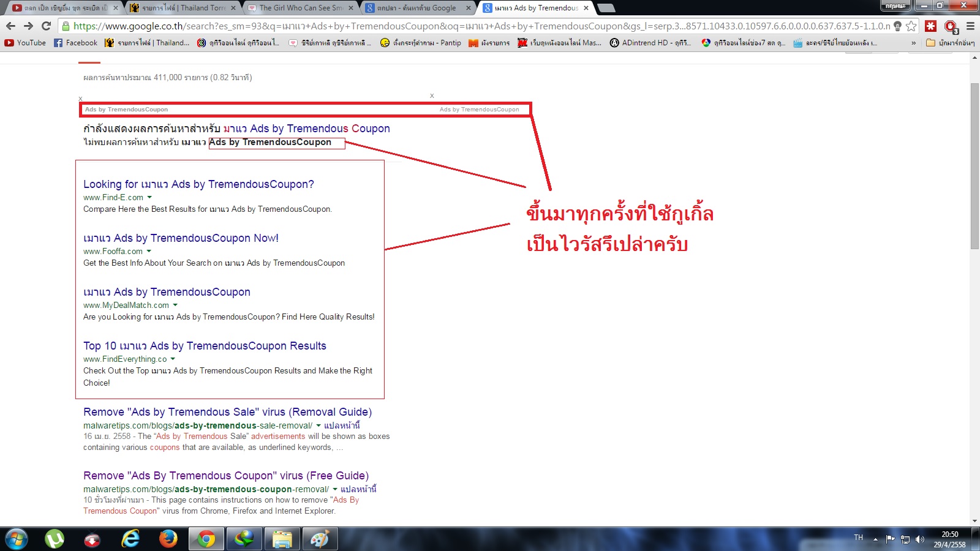Open a new tab

point(606,8)
